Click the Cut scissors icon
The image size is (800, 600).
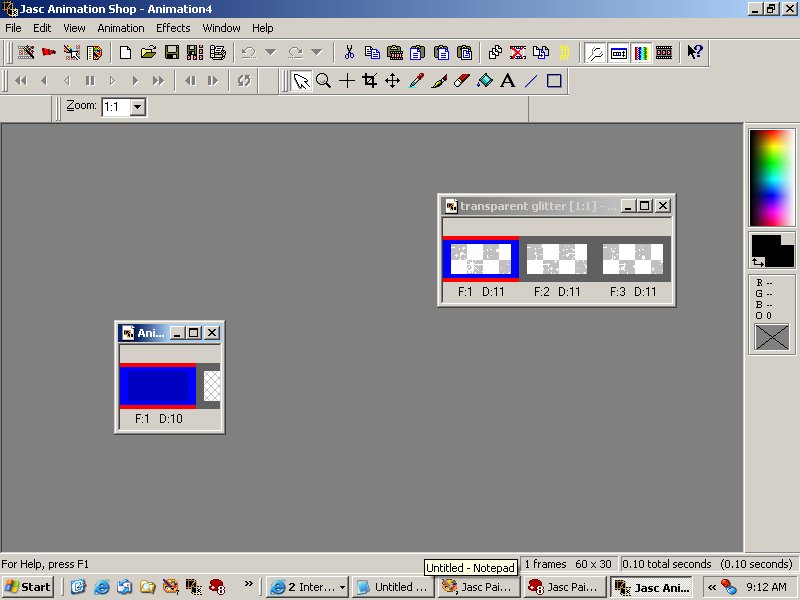[349, 52]
